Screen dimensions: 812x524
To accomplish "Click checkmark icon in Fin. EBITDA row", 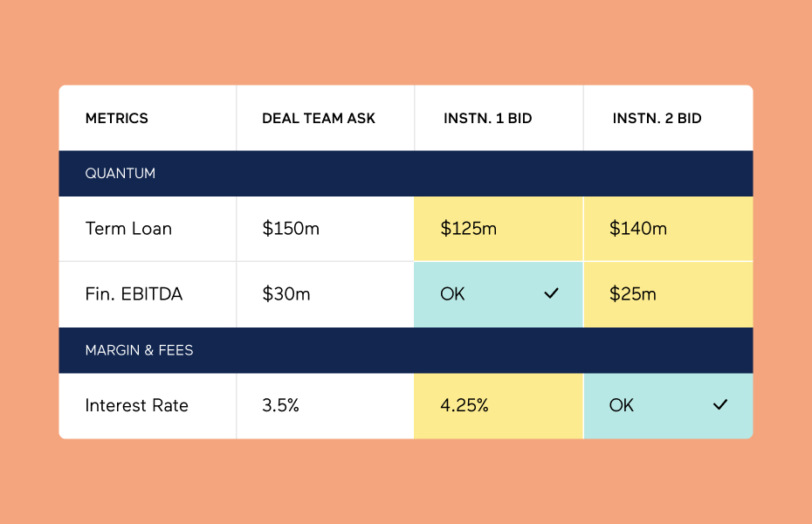I will 551,294.
